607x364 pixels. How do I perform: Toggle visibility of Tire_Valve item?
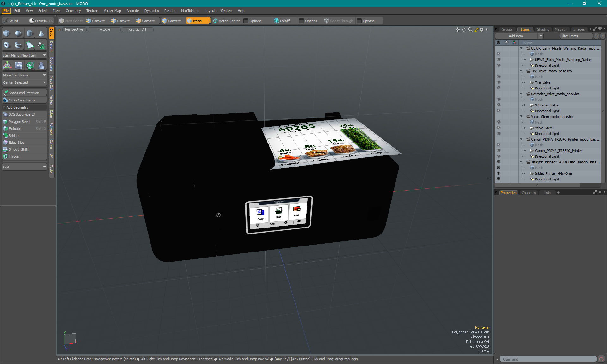click(499, 82)
